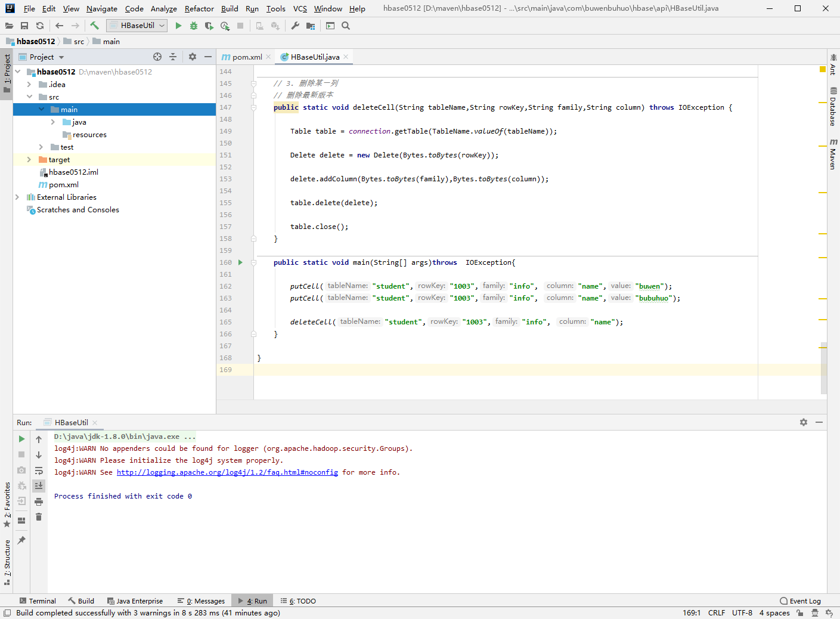The image size is (840, 619).
Task: Click the Run Anything toolbar icon
Action: point(330,26)
